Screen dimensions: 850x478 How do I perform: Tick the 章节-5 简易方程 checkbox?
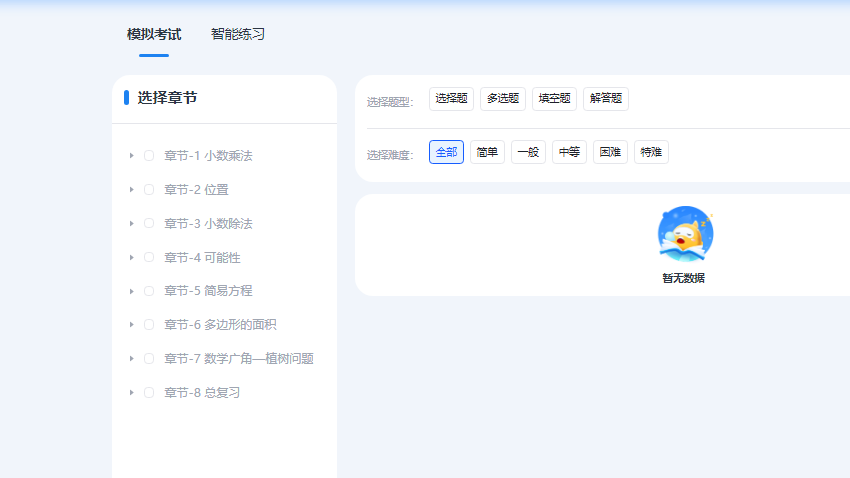click(149, 291)
